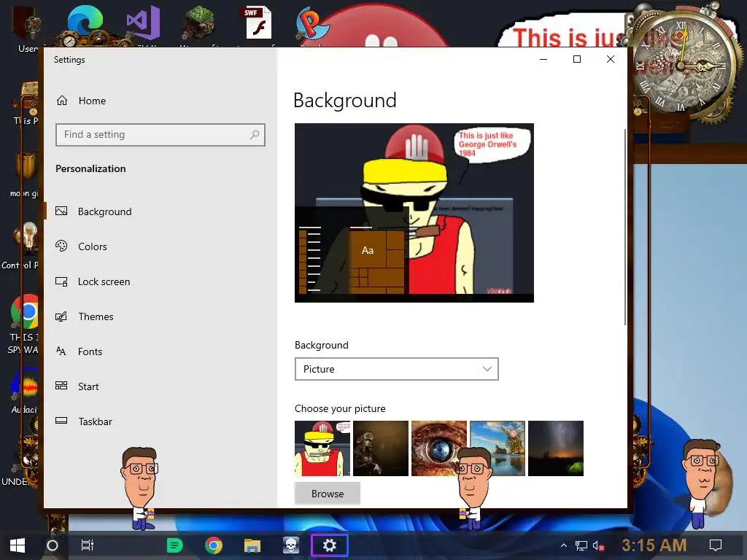Image resolution: width=747 pixels, height=560 pixels.
Task: Choose the cartoon man with sunglasses thumbnail
Action: [322, 448]
